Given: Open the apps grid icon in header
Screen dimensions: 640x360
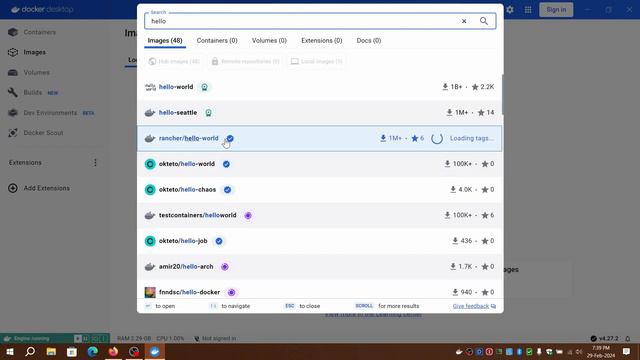Looking at the screenshot, I should pyautogui.click(x=528, y=9).
